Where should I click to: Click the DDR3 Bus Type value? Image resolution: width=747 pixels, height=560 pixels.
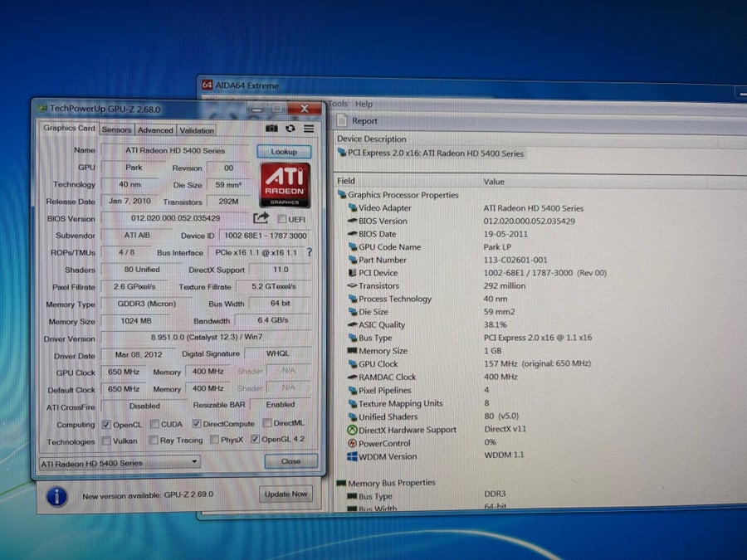coord(495,494)
